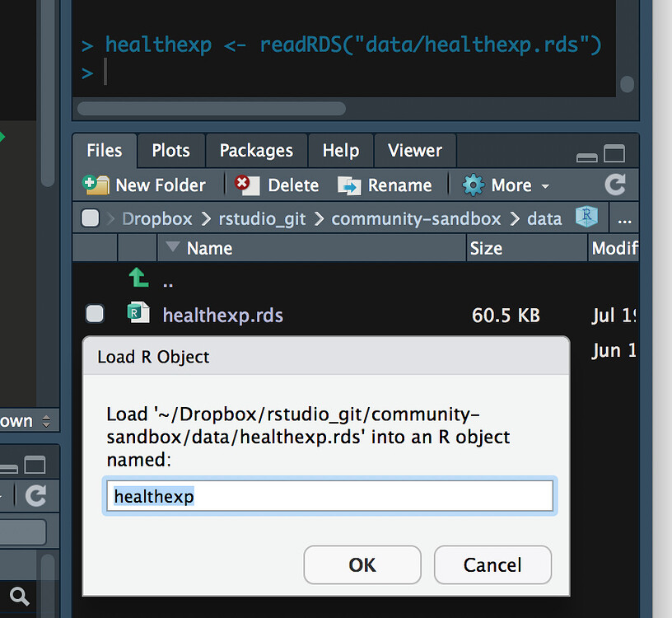Open the healthexp.rds file icon
672x618 pixels.
click(138, 313)
